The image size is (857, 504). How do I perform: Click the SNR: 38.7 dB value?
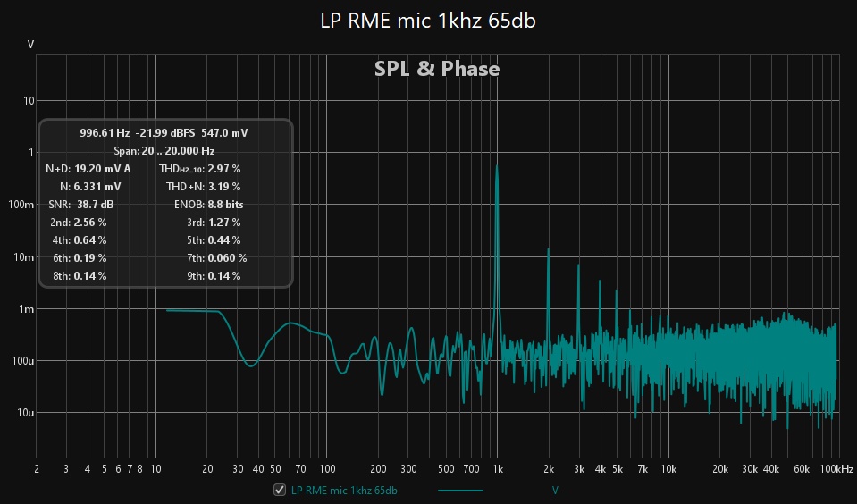(x=81, y=205)
